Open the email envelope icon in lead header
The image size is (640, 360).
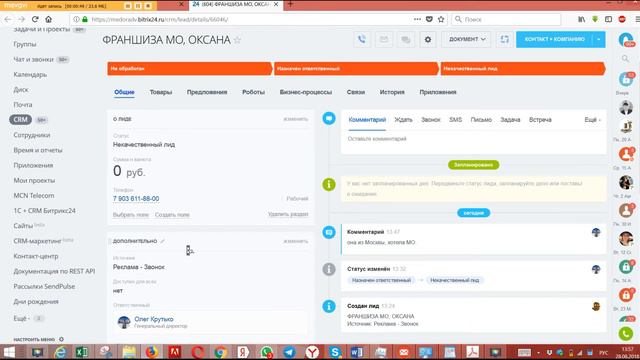tap(384, 40)
